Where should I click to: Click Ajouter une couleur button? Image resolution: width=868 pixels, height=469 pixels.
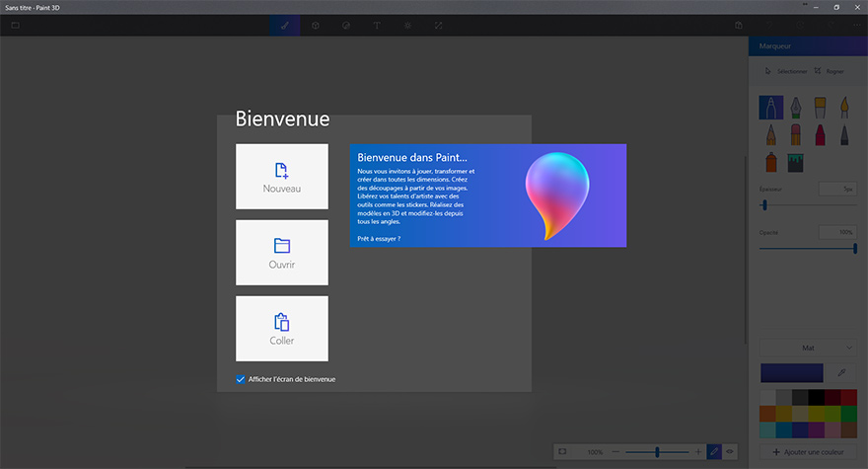pyautogui.click(x=808, y=452)
